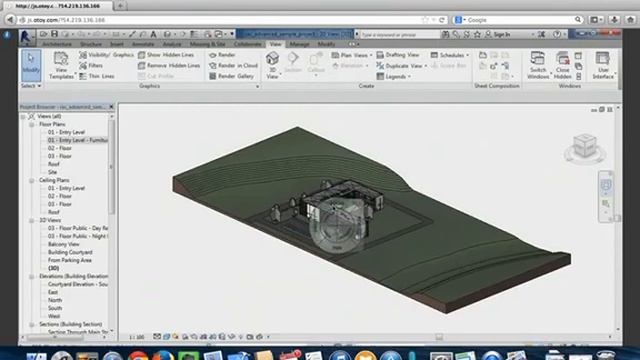640x360 pixels.
Task: Select Building Courtyard view
Action: [70, 252]
